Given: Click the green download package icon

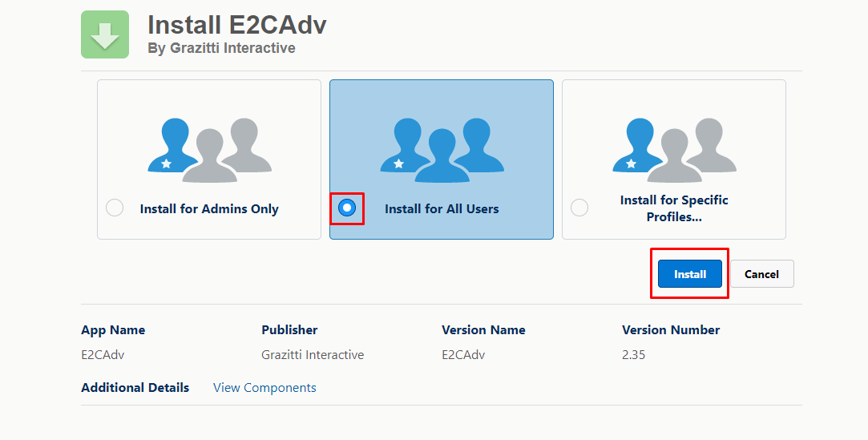Looking at the screenshot, I should tap(105, 34).
